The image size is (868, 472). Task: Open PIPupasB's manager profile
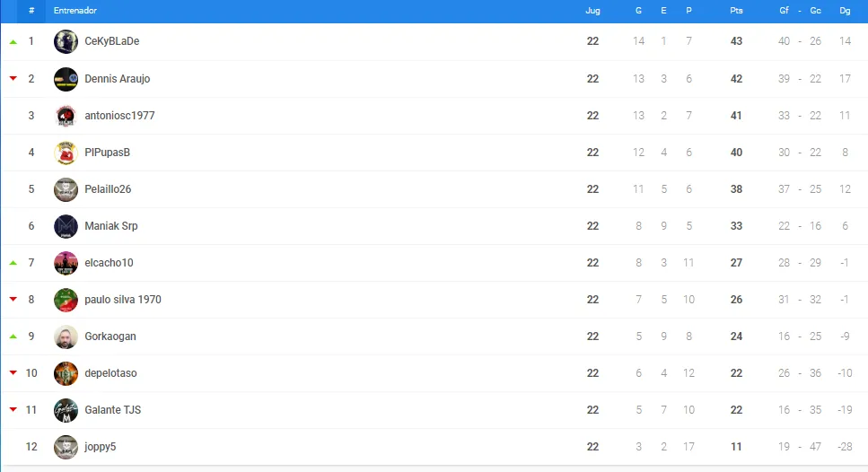pos(108,153)
